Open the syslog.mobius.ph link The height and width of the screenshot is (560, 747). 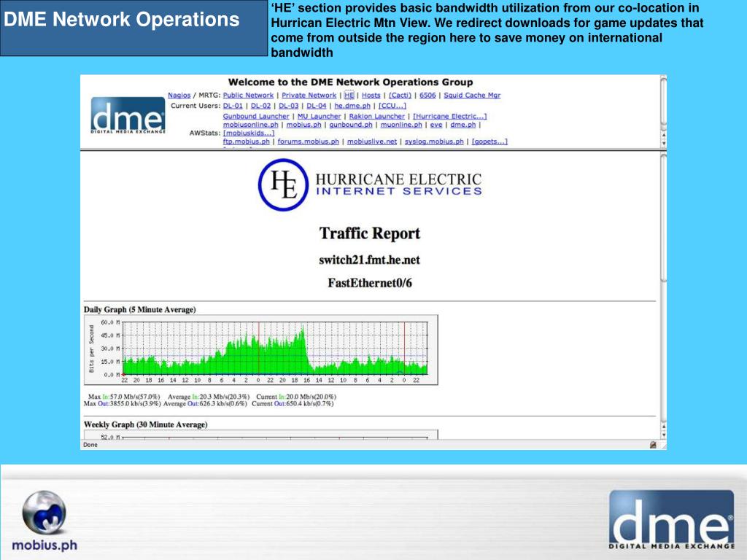point(434,141)
